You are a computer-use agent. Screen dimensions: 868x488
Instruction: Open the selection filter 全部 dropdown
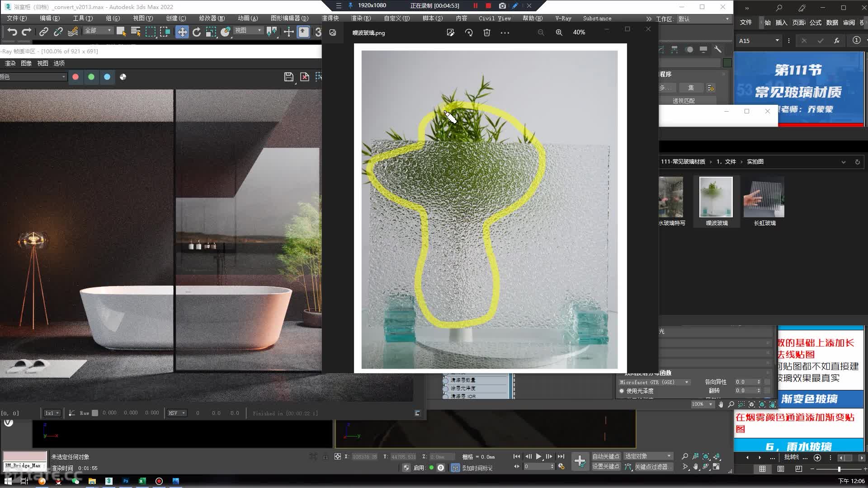99,30
